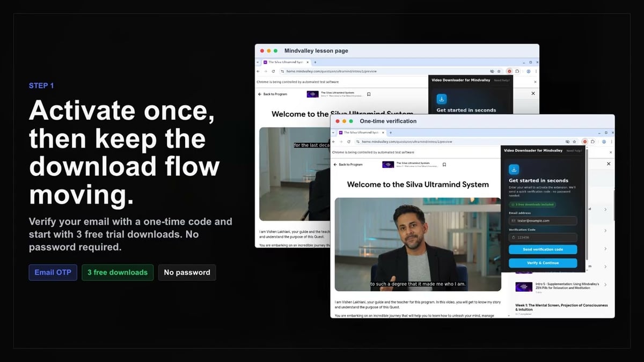Click the 3 free downloads included badge
Image resolution: width=644 pixels, height=362 pixels.
[532, 204]
